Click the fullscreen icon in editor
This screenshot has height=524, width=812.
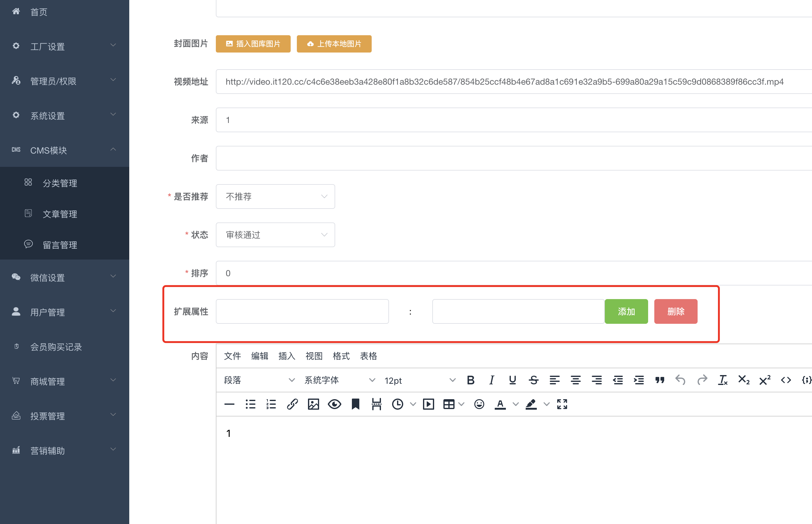[x=562, y=404]
